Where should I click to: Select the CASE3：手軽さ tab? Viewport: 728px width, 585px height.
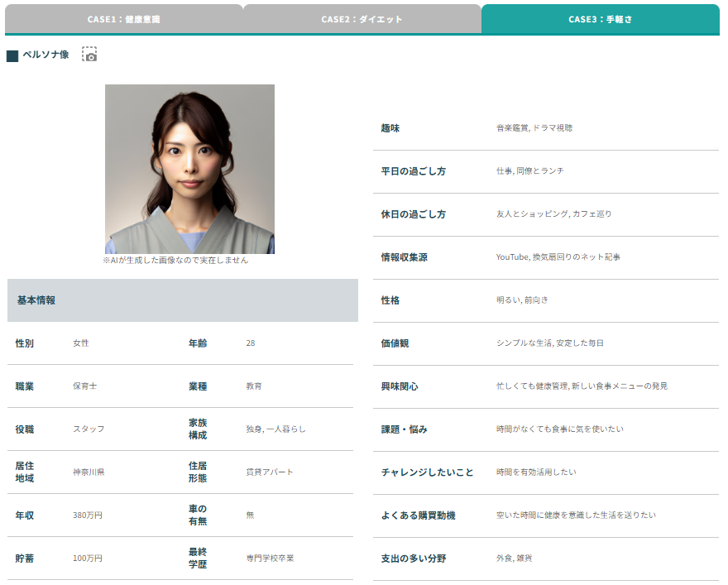[x=600, y=19]
